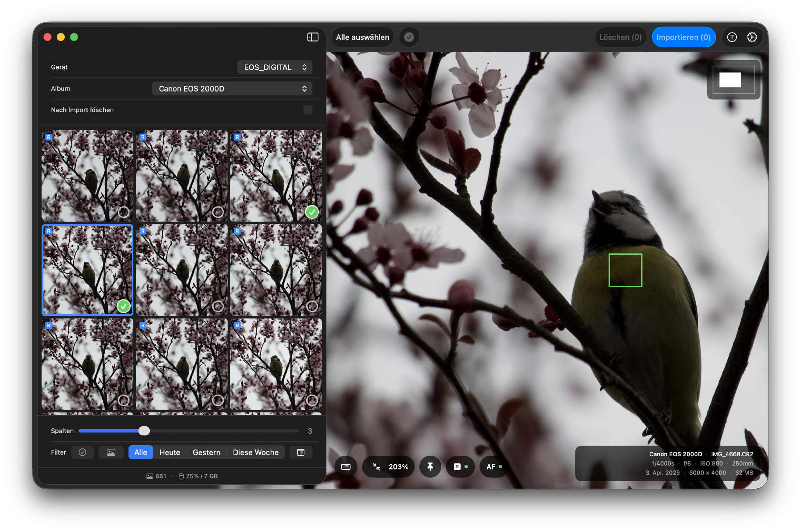Click the RAW indicator in the bottom toolbar

tap(460, 467)
